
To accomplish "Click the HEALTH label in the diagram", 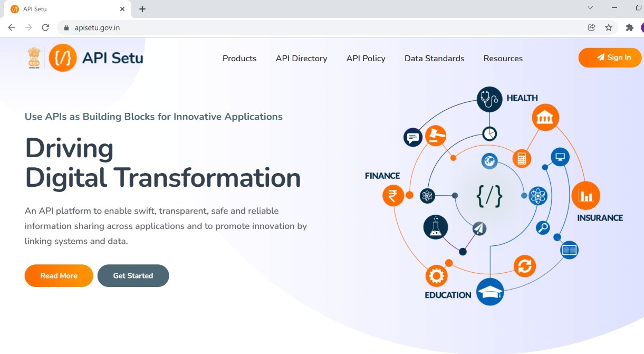I will point(522,98).
